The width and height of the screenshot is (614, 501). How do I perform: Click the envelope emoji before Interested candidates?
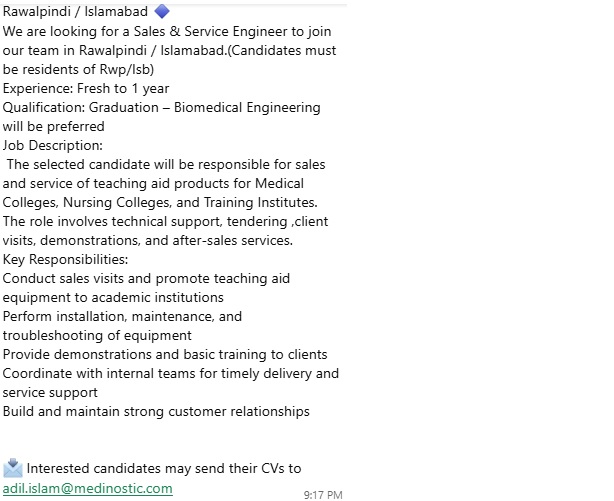(13, 467)
